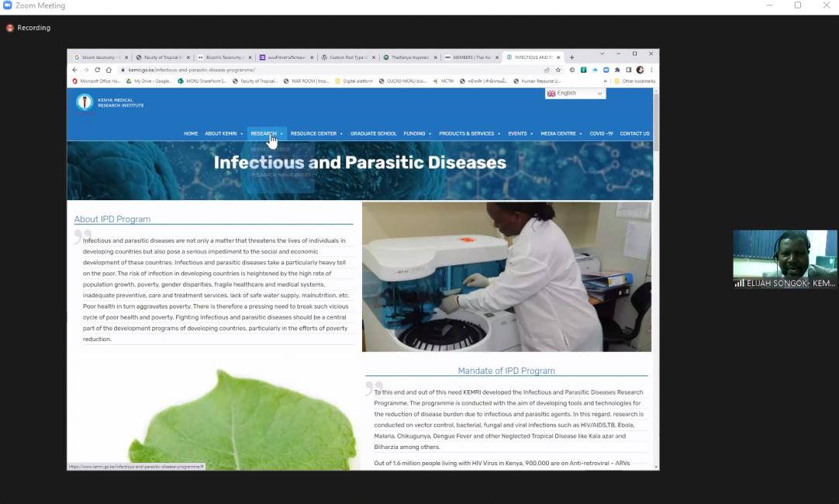The image size is (839, 504).
Task: Go back with the browser back arrow
Action: click(75, 70)
